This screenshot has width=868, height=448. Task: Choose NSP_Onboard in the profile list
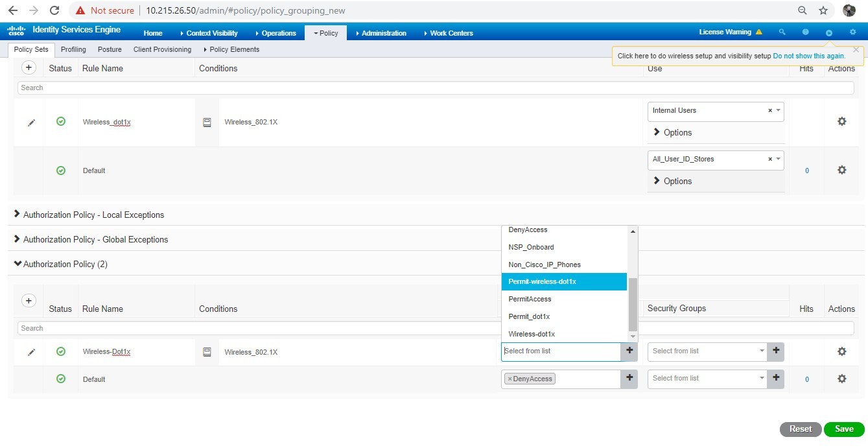click(x=564, y=247)
